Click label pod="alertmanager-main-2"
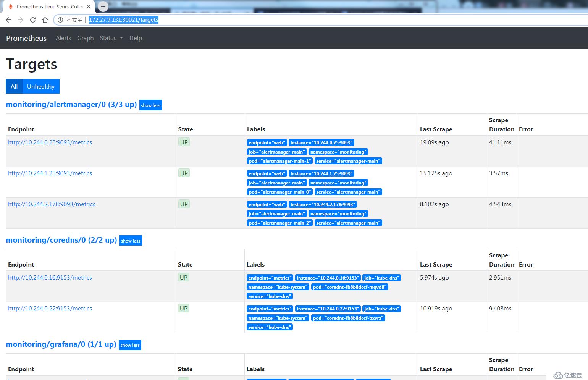This screenshot has height=380, width=588. 280,223
